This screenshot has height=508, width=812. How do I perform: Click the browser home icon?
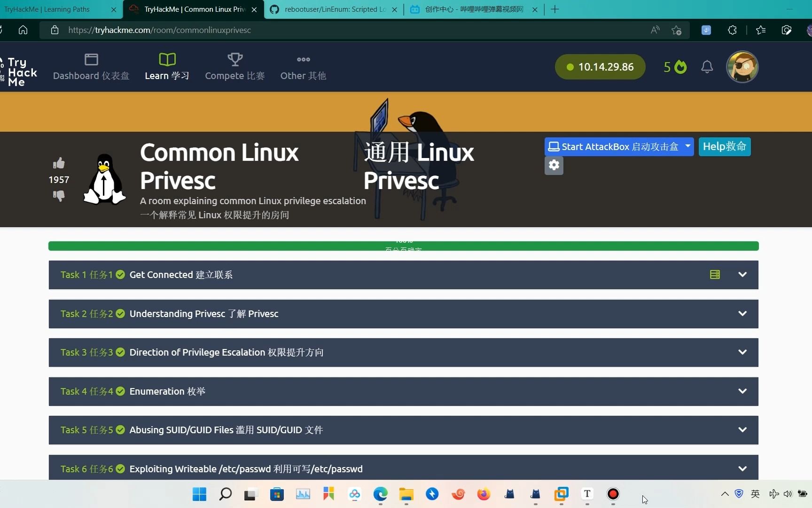tap(23, 30)
